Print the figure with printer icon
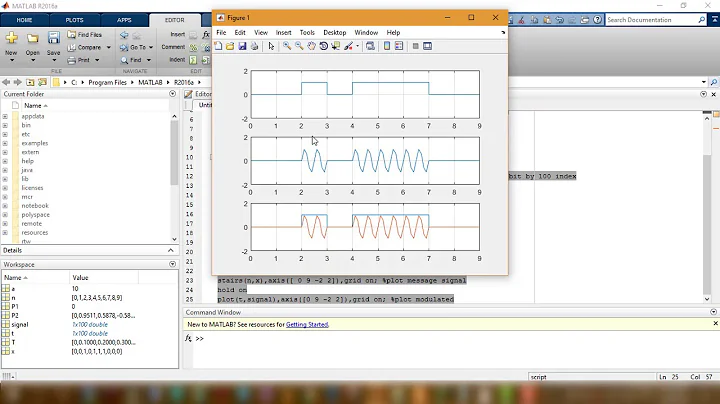Viewport: 720px width, 404px height. [254, 46]
